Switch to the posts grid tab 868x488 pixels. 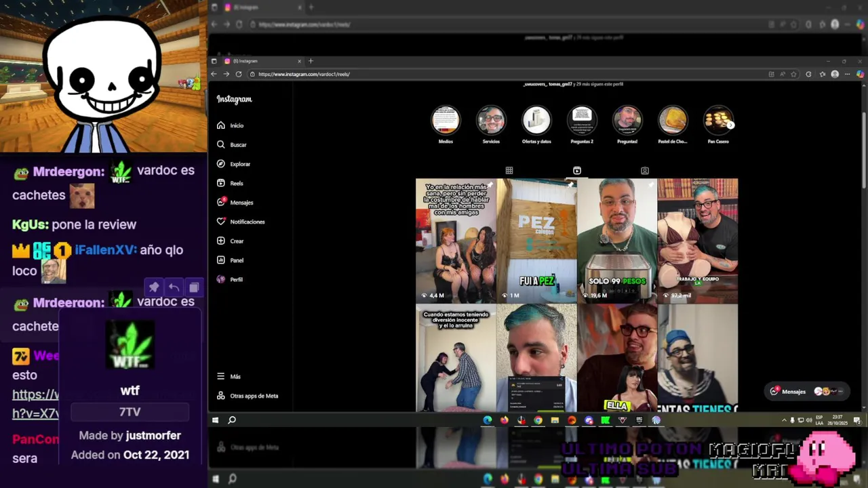point(509,171)
